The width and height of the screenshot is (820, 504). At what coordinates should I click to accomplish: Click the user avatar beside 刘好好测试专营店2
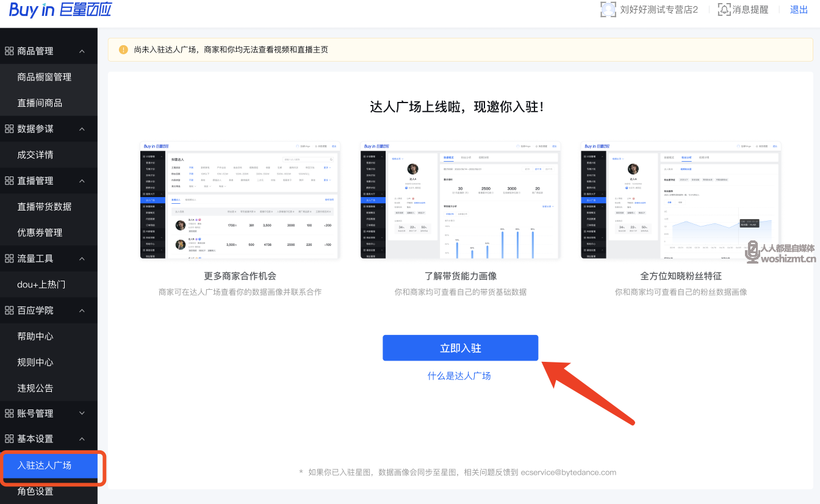(x=608, y=9)
